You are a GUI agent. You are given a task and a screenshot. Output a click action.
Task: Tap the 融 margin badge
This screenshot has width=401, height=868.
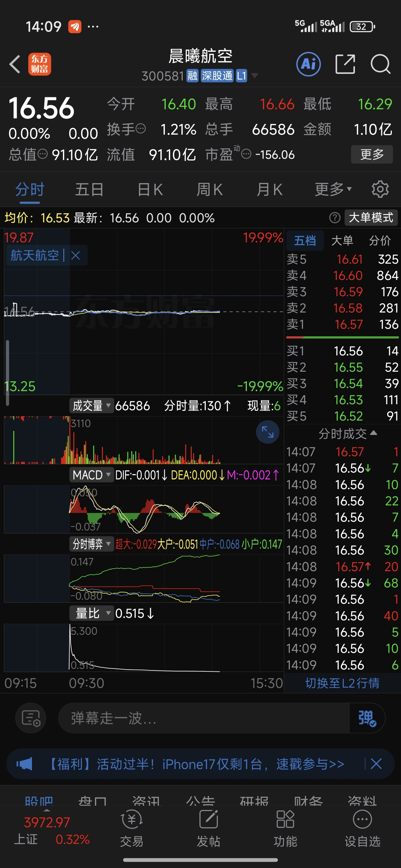pos(192,76)
